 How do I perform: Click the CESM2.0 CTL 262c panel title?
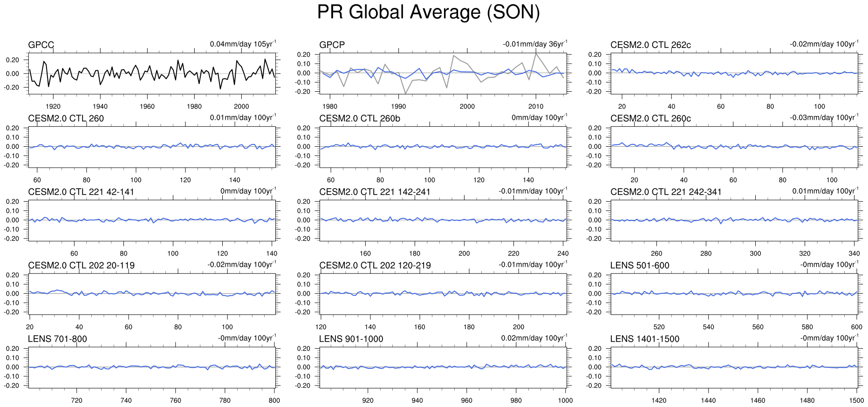click(x=650, y=45)
